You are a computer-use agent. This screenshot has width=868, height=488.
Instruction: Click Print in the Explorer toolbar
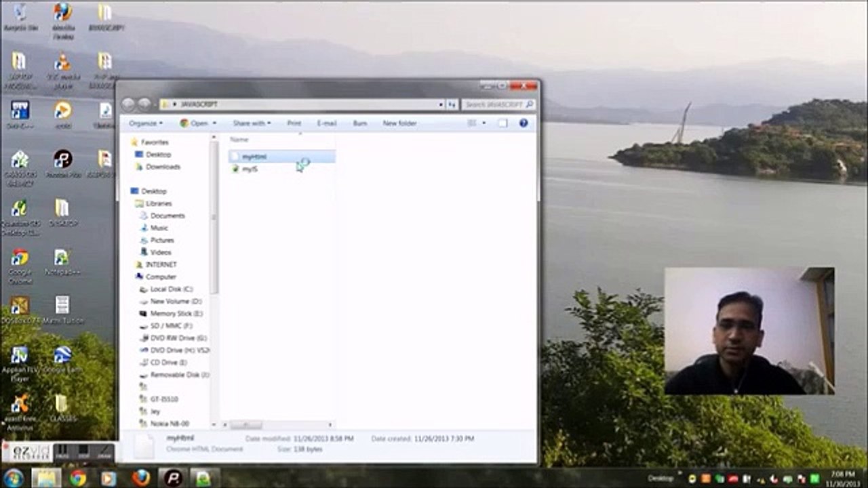(x=294, y=123)
